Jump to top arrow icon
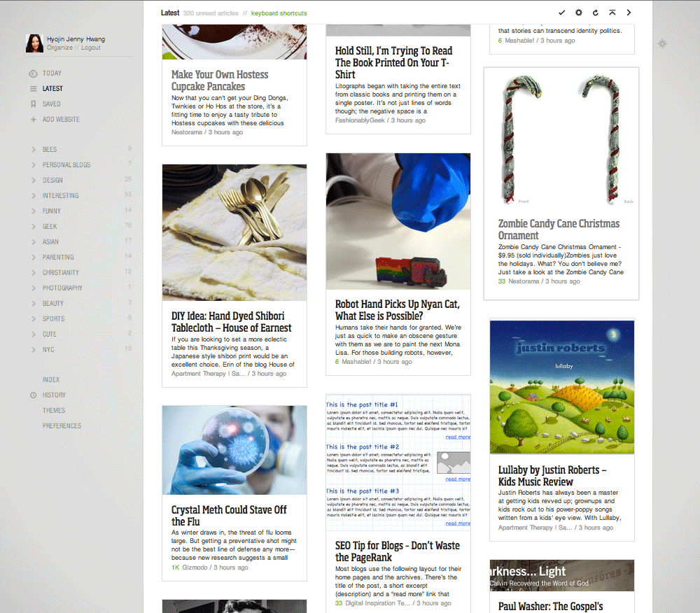Screen dimensions: 700x613 (x=612, y=13)
